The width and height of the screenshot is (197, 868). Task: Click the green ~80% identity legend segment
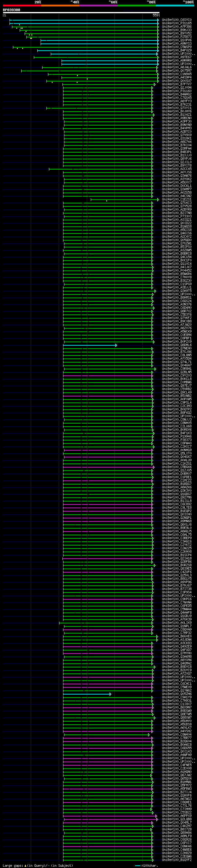pyautogui.click(x=136, y=6)
